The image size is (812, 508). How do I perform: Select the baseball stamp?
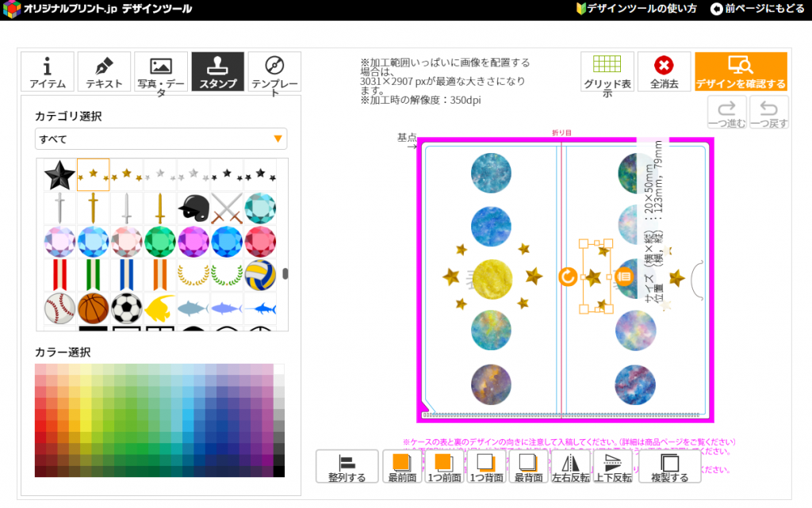(59, 308)
